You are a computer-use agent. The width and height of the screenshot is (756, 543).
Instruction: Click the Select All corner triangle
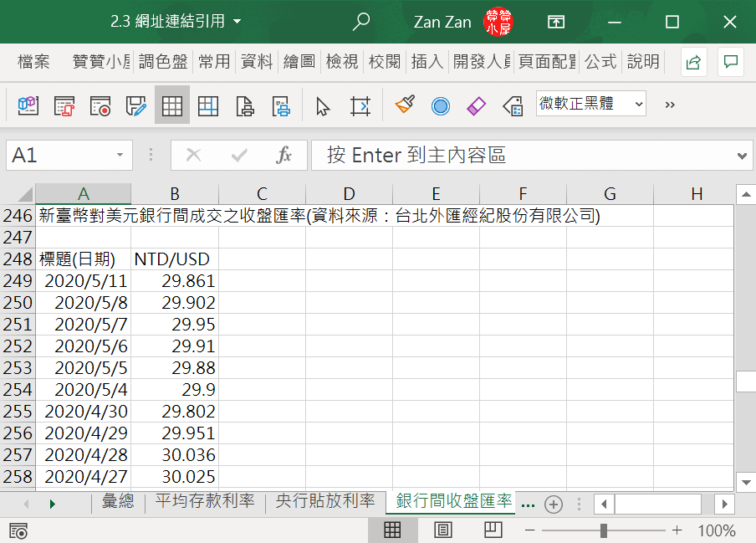point(24,194)
